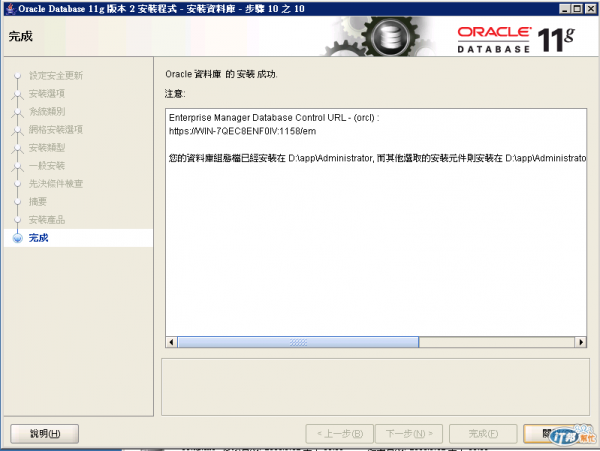Select the 安裝選項 step in sidebar
This screenshot has width=600, height=451.
47,93
